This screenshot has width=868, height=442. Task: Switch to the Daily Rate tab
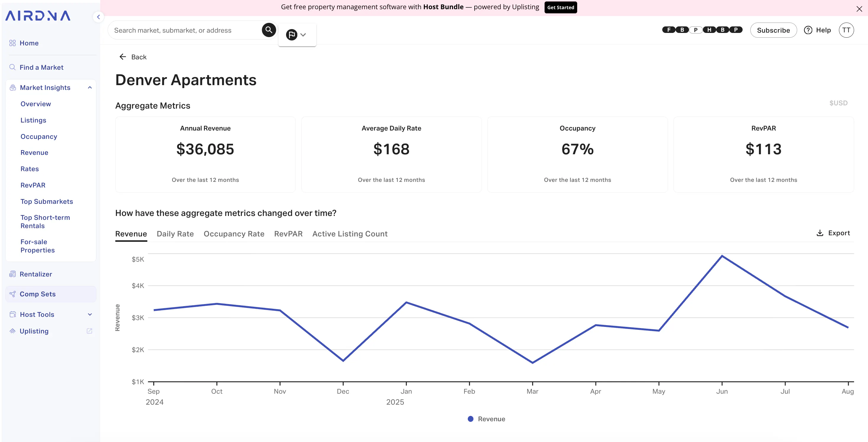click(175, 234)
